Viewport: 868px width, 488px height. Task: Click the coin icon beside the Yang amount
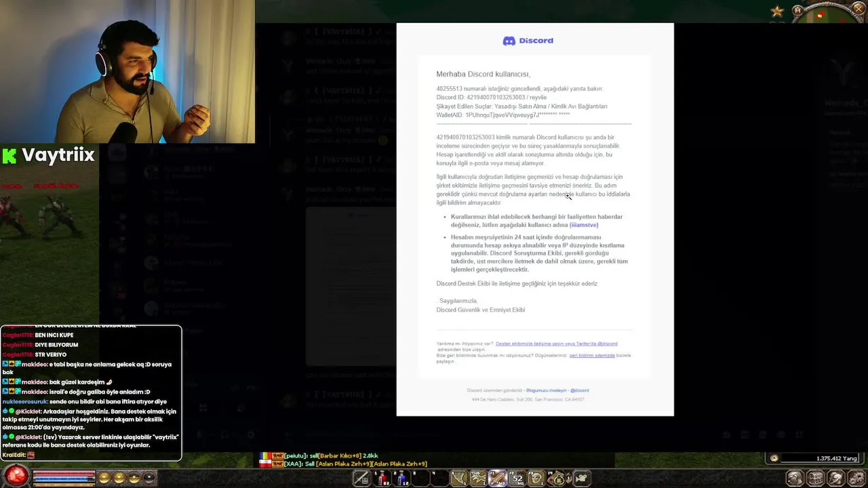(774, 458)
